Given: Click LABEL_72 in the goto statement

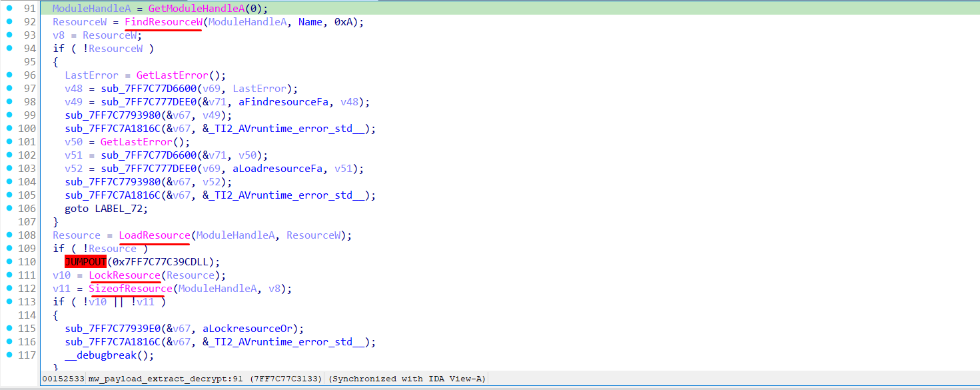Looking at the screenshot, I should pos(119,209).
